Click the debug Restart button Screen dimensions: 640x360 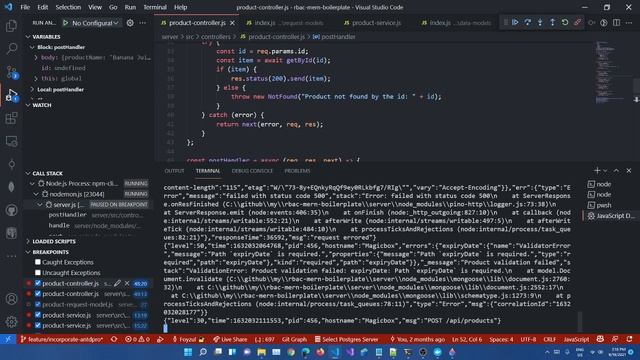(565, 22)
